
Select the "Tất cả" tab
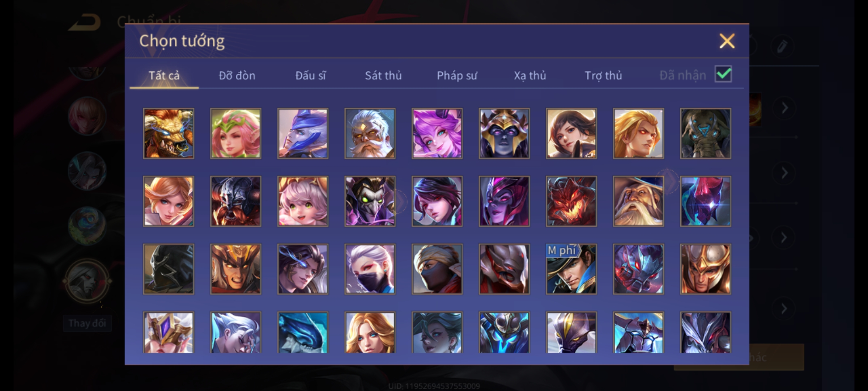tap(164, 75)
